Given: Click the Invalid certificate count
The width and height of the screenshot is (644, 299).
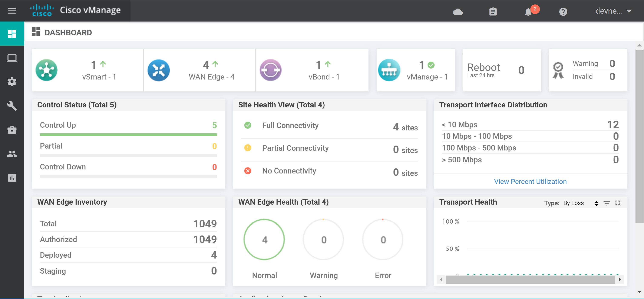Looking at the screenshot, I should click(x=612, y=76).
